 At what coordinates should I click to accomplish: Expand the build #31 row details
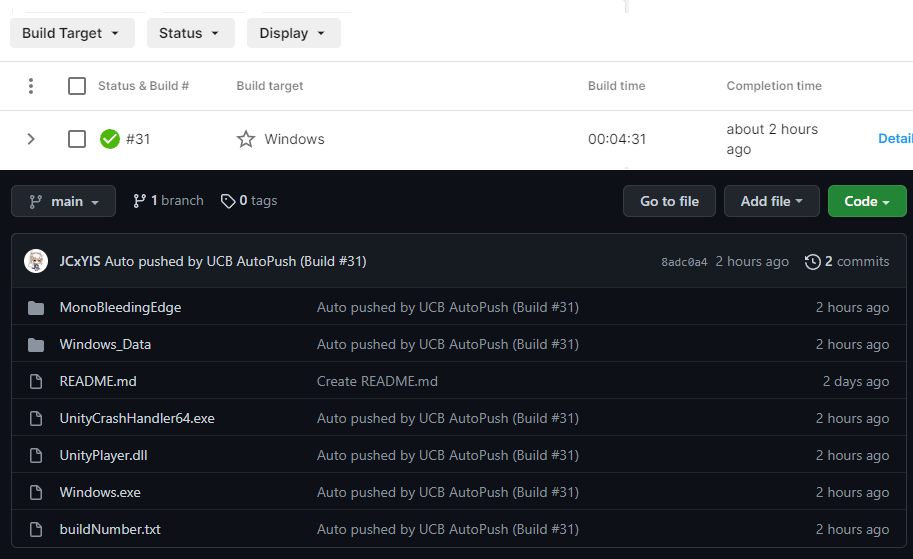click(31, 139)
